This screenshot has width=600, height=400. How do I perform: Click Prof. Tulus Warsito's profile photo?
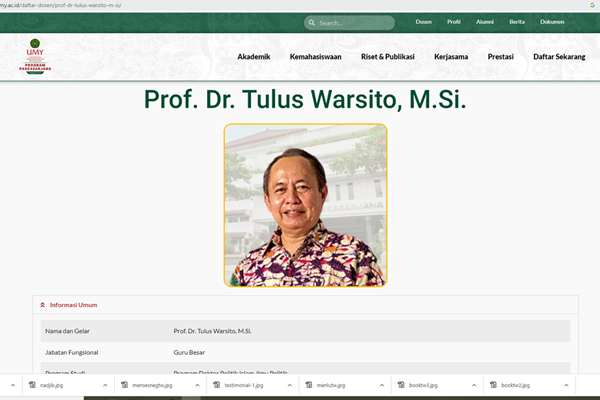(305, 205)
